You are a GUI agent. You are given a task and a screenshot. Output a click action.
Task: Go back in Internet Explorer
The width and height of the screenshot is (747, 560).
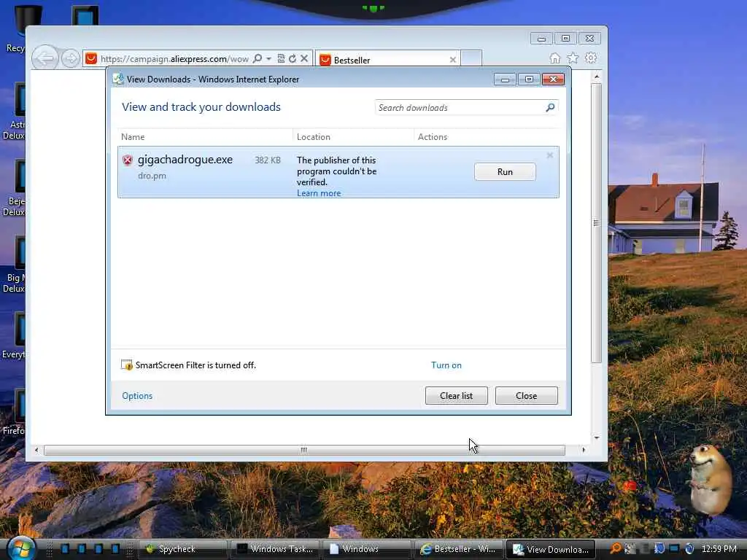coord(45,58)
